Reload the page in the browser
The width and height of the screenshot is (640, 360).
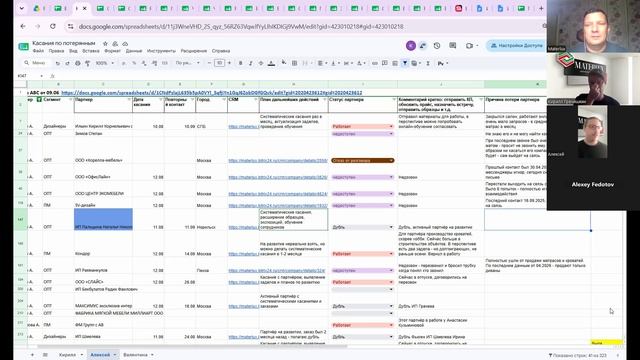pos(53,26)
